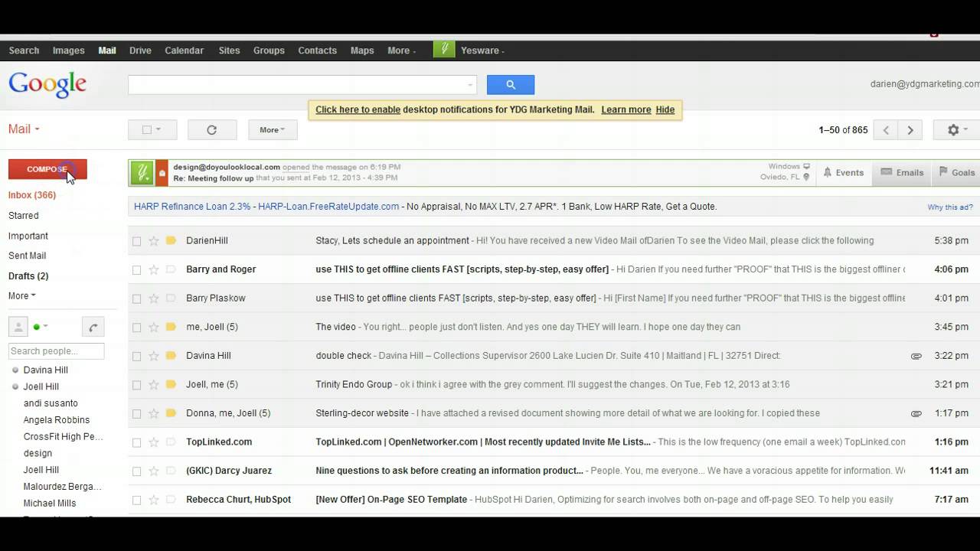980x551 pixels.
Task: Open the More actions toolbar dropdown
Action: point(273,130)
